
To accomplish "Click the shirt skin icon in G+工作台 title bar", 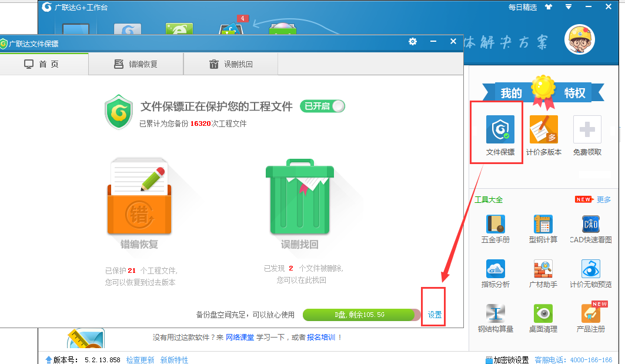I will [x=549, y=7].
